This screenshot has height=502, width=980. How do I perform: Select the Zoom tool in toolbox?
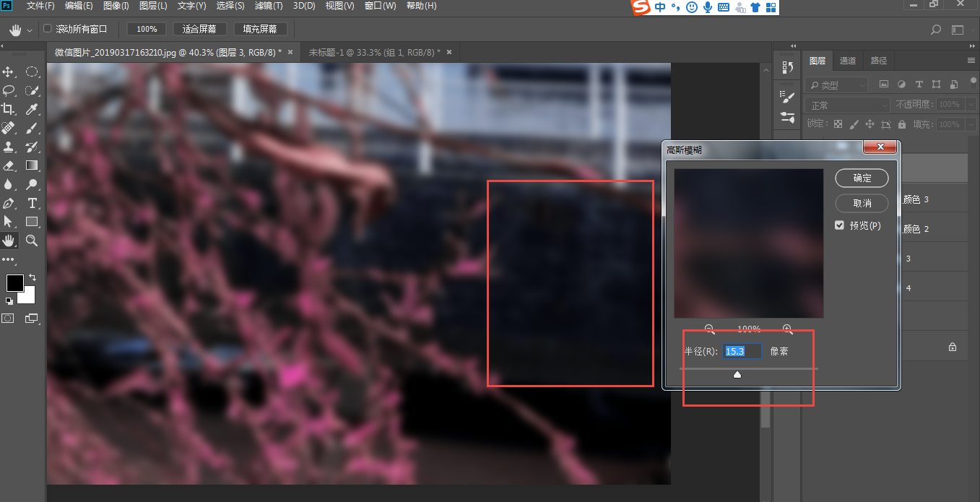(32, 241)
